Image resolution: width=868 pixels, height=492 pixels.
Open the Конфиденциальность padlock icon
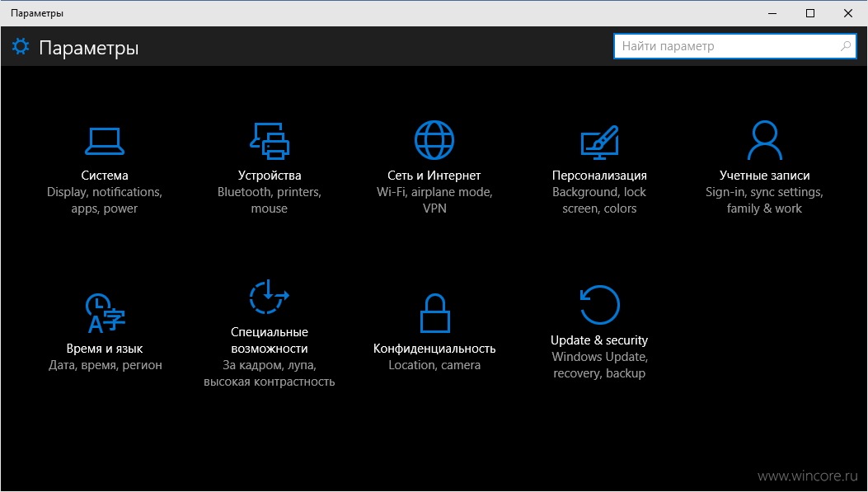434,313
